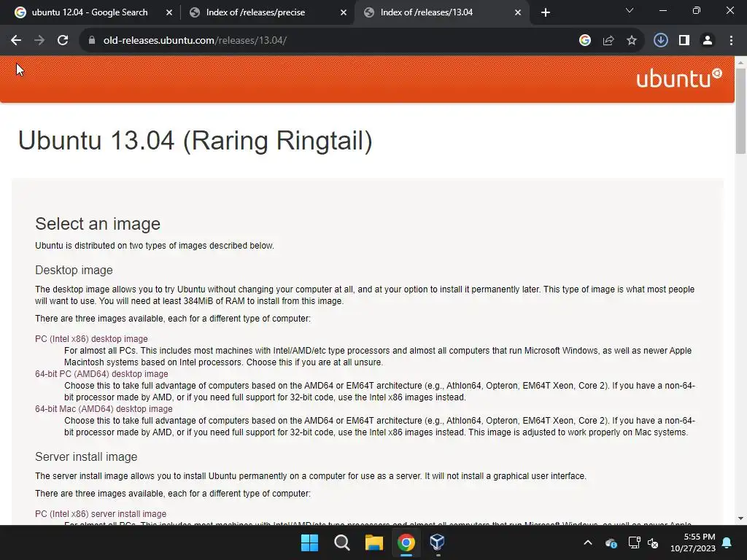Click the 'Select an image' heading
The width and height of the screenshot is (747, 560).
pyautogui.click(x=98, y=224)
